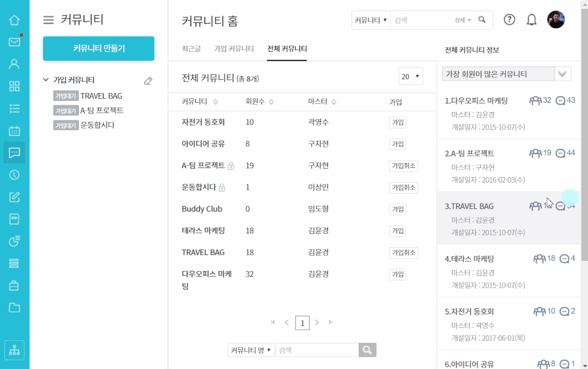Image resolution: width=588 pixels, height=369 pixels.
Task: Open the grid apps icon in the sidebar
Action: pos(14,87)
